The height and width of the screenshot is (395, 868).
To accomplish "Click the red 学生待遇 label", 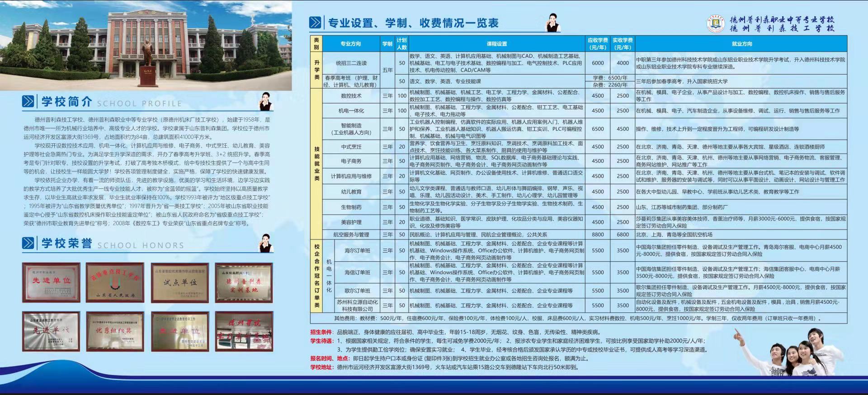I will (321, 341).
